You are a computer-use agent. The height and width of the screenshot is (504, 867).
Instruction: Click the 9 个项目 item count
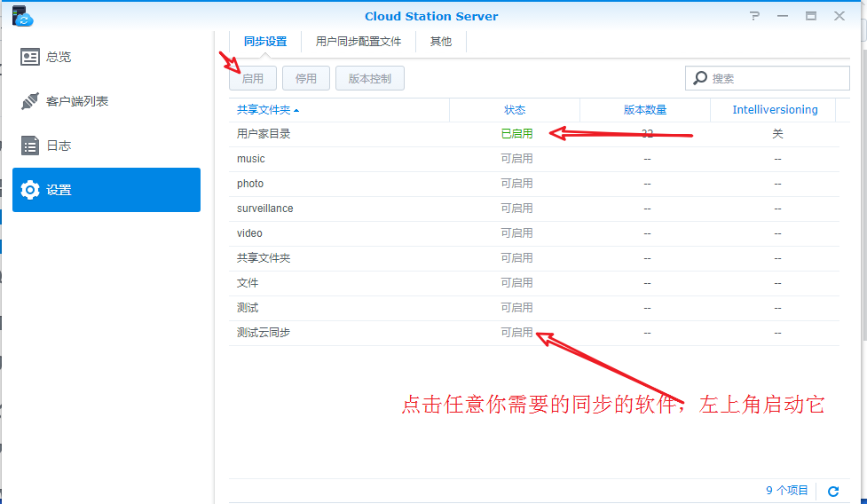[x=786, y=490]
